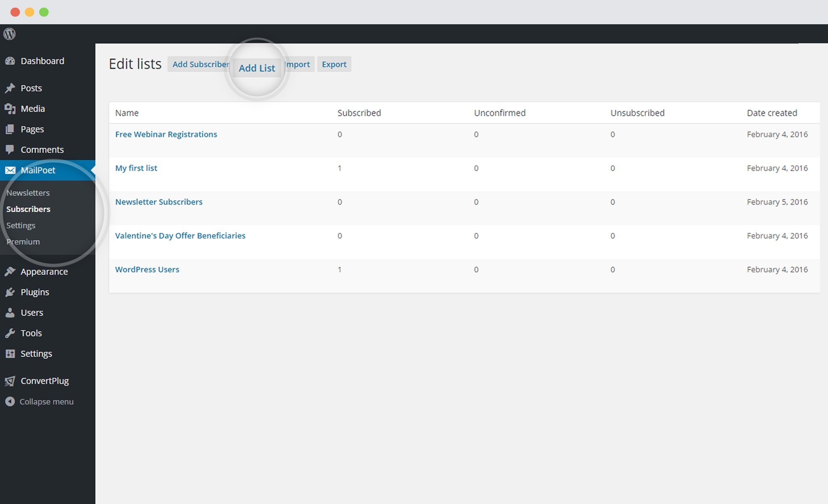Open Media library

pyautogui.click(x=32, y=108)
